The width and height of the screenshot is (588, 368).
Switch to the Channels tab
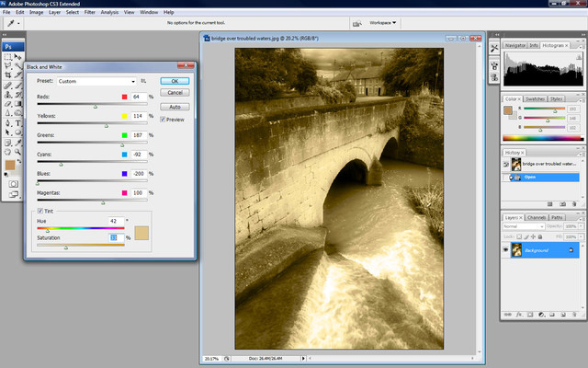(x=537, y=218)
